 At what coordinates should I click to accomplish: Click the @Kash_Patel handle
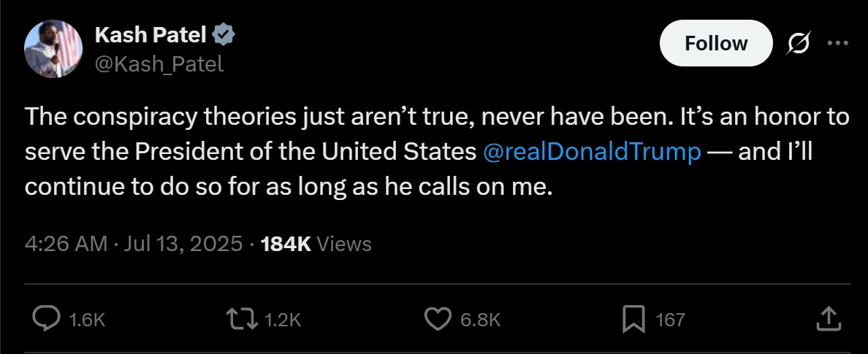(159, 64)
